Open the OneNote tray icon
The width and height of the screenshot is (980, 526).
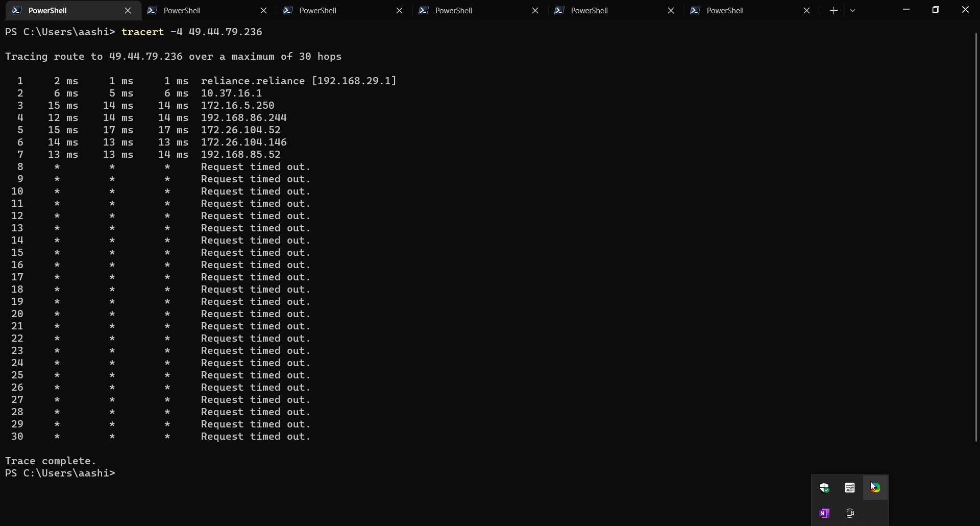(824, 513)
